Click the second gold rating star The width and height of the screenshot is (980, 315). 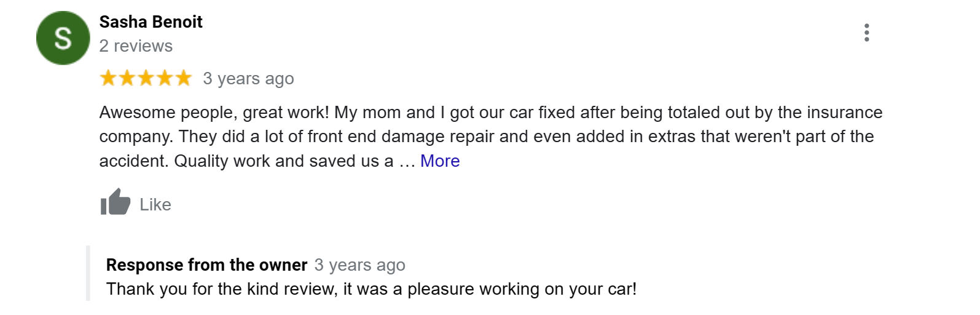127,78
